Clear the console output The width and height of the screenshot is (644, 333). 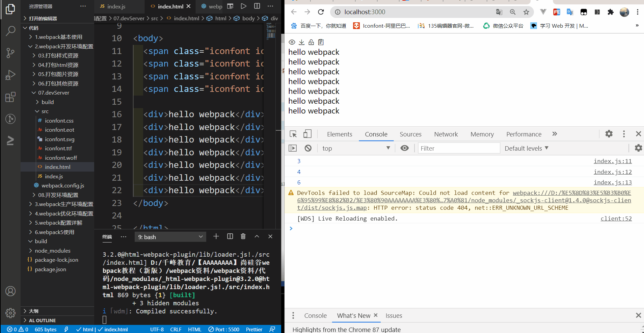(308, 148)
